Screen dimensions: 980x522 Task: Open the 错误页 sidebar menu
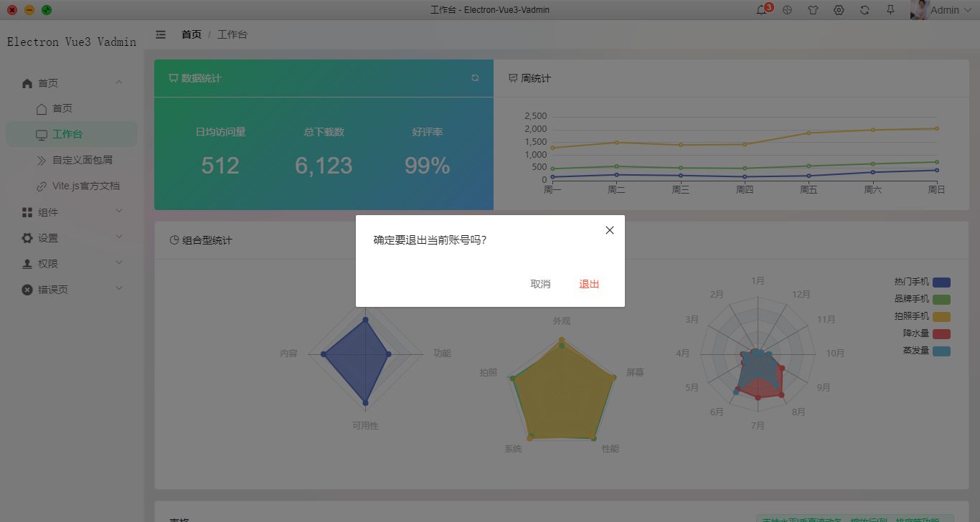point(72,288)
